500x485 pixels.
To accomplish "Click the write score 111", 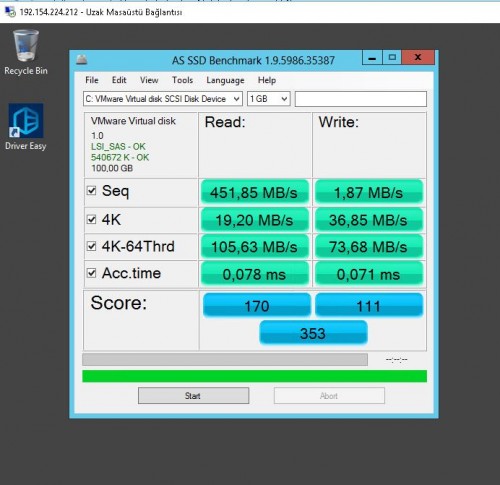I will click(x=369, y=305).
